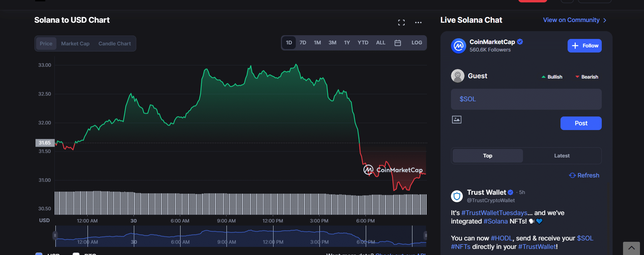This screenshot has height=255, width=644.
Task: Click CoinMarketCap account name
Action: [492, 42]
